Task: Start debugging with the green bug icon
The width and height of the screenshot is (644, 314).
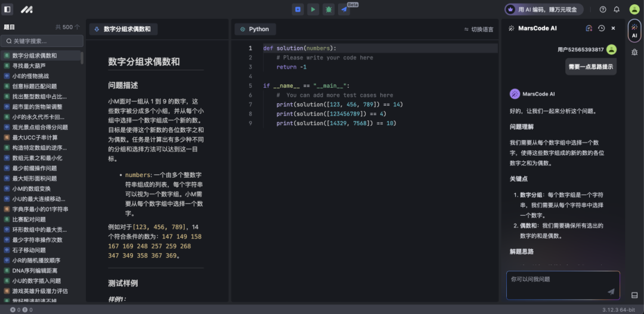Action: [329, 10]
